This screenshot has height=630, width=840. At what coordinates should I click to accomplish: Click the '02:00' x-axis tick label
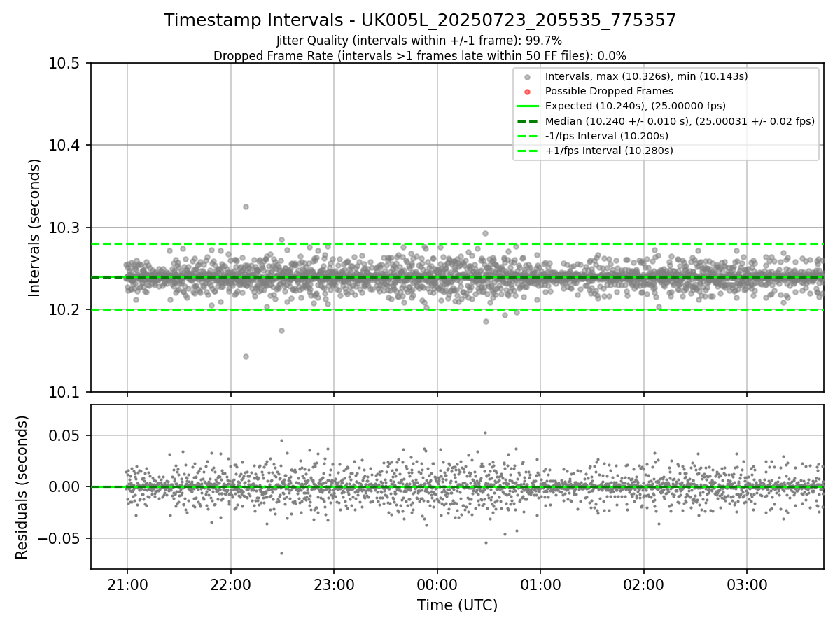click(643, 584)
